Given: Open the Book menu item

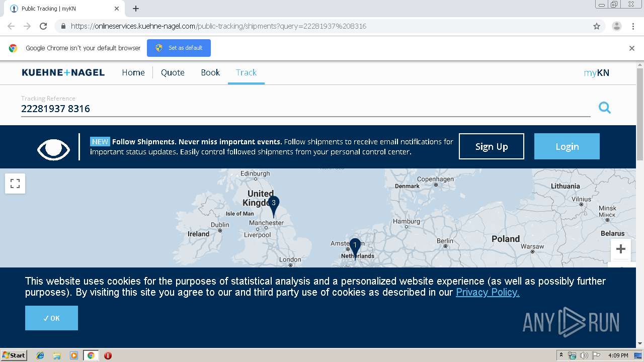Looking at the screenshot, I should [210, 72].
